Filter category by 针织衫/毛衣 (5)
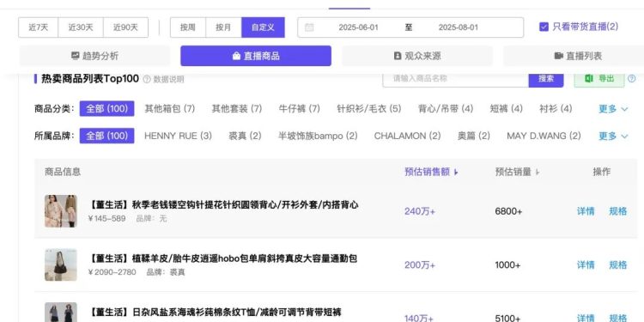 coord(369,109)
